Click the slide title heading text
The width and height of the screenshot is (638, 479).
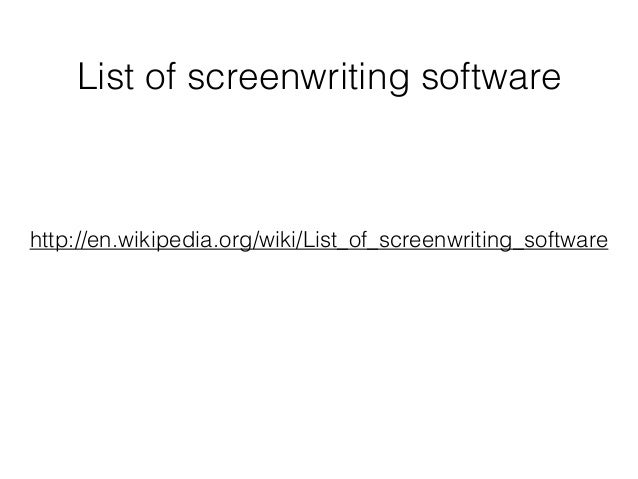pos(319,77)
